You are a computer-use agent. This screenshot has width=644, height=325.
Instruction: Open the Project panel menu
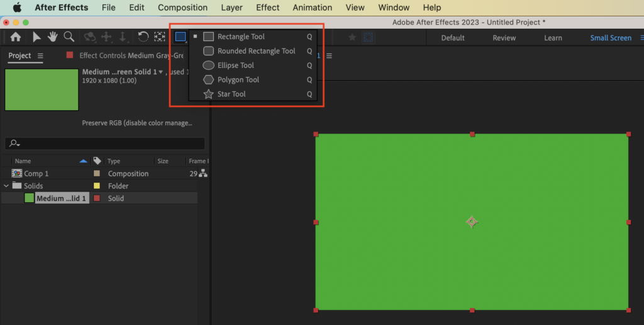click(x=40, y=56)
